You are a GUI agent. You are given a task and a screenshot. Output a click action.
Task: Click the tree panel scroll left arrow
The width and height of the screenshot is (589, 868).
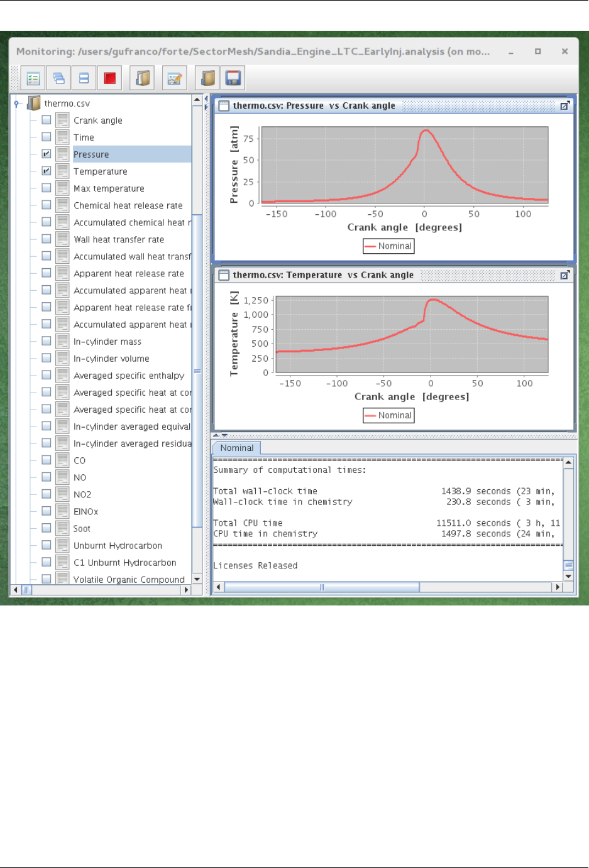pyautogui.click(x=16, y=590)
